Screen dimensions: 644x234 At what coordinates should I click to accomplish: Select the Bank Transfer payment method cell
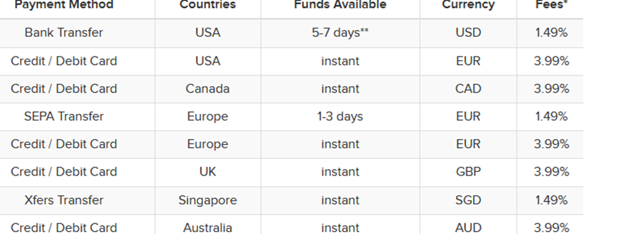click(64, 33)
